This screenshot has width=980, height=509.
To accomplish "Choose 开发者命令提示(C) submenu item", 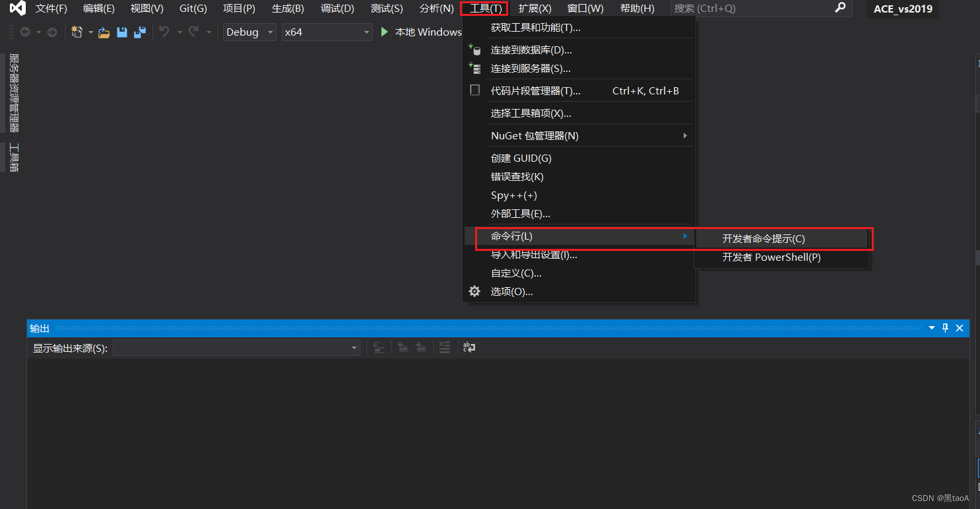I will 781,239.
